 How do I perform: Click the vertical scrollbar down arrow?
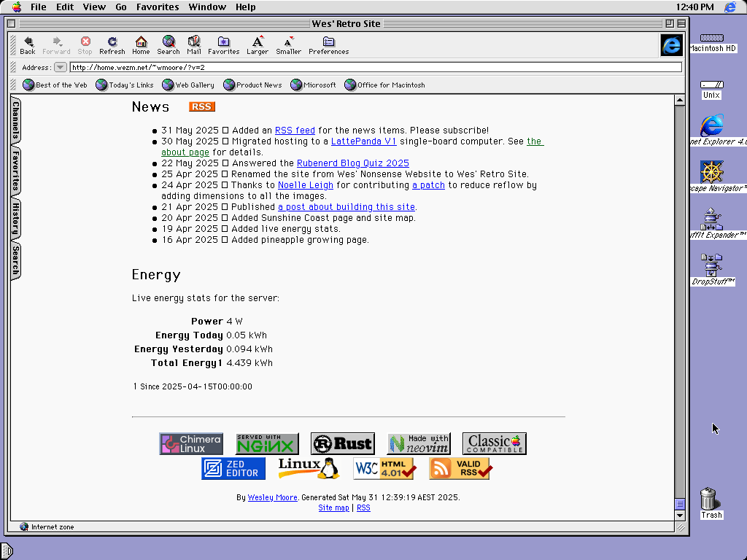pyautogui.click(x=680, y=516)
